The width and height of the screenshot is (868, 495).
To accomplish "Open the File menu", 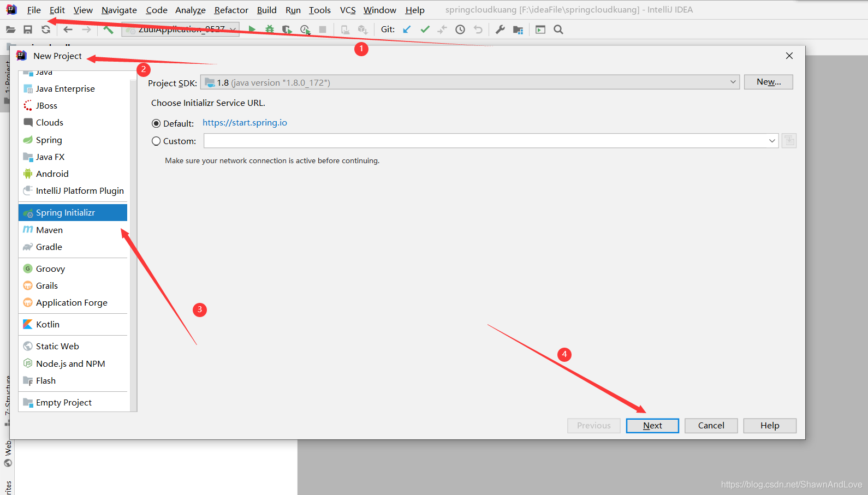I will click(34, 10).
